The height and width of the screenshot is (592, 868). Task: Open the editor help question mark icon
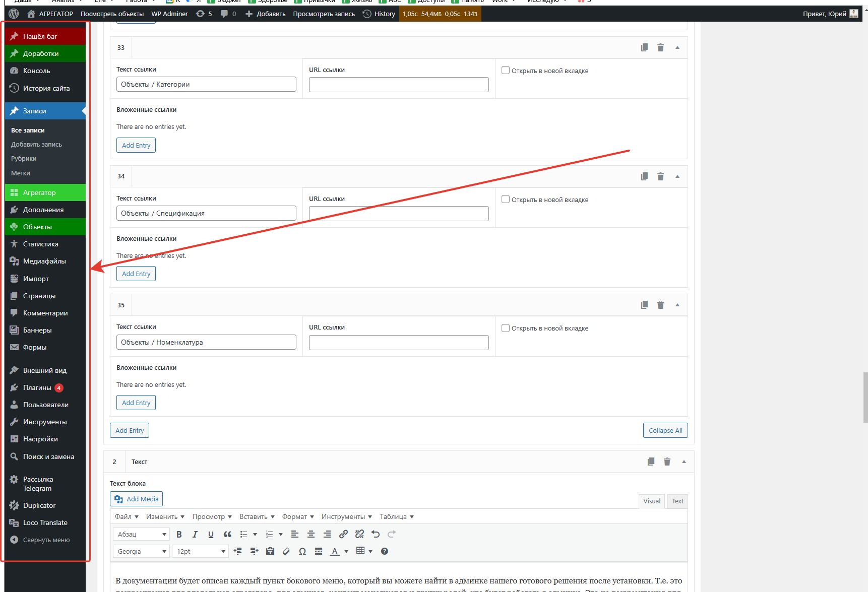pos(385,551)
